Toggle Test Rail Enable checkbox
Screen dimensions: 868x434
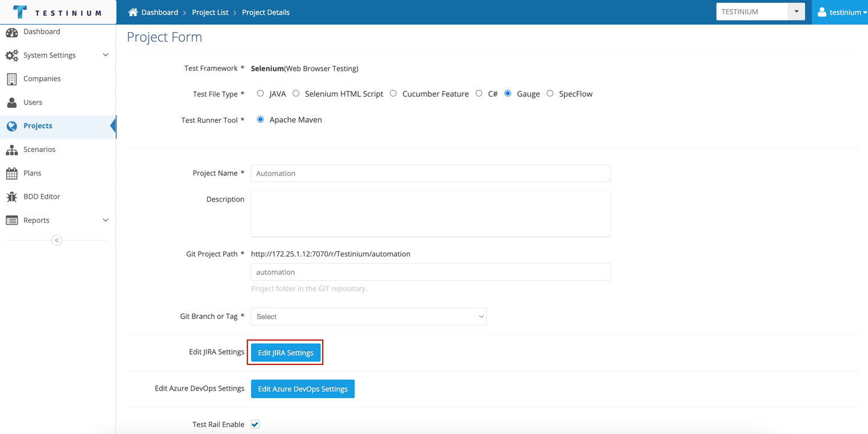255,424
